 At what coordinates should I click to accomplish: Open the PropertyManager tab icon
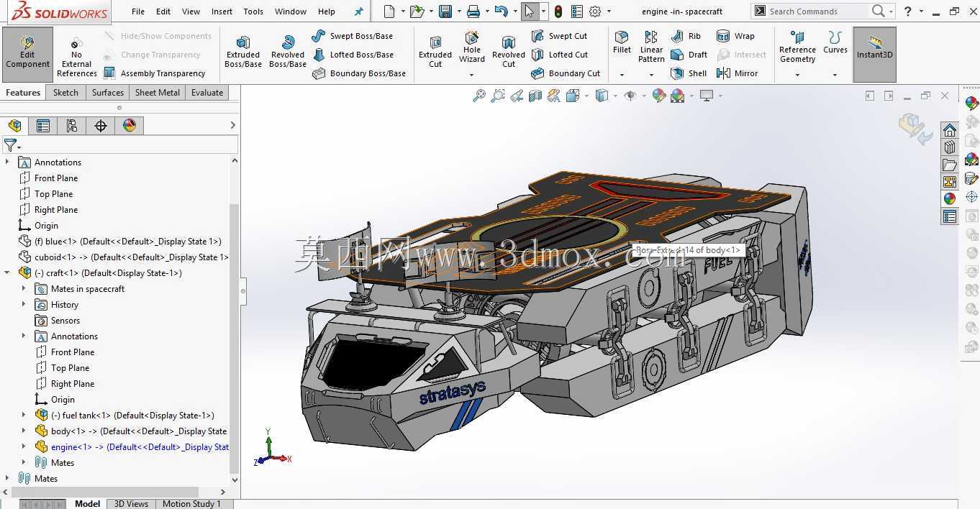click(43, 126)
